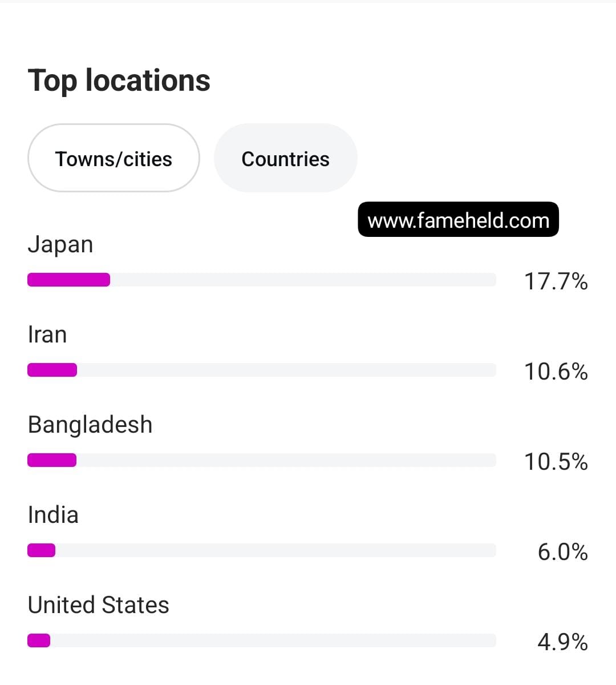Click the magenta fill of United States' bar
This screenshot has width=616, height=685.
point(39,640)
